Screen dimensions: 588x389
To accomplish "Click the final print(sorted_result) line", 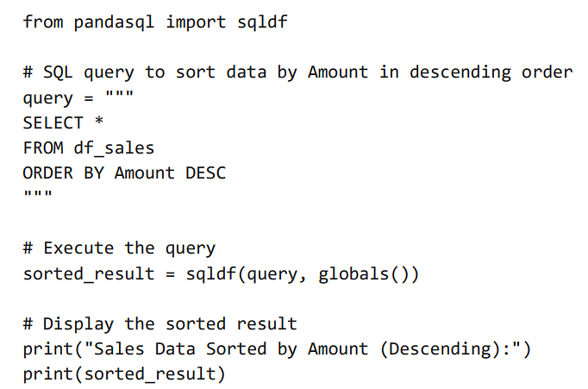I will point(124,374).
